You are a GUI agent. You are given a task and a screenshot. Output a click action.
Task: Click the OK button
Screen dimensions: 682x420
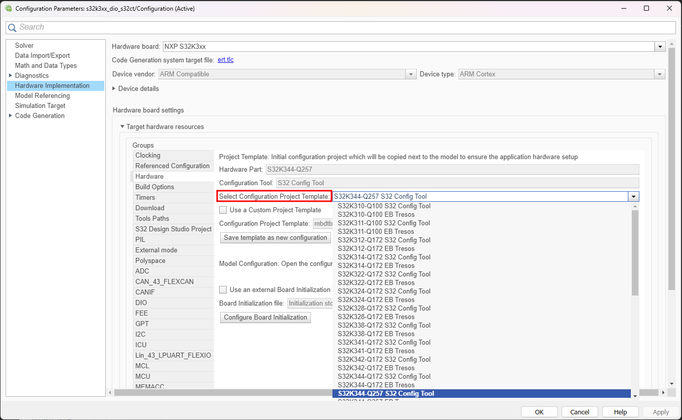click(x=539, y=412)
